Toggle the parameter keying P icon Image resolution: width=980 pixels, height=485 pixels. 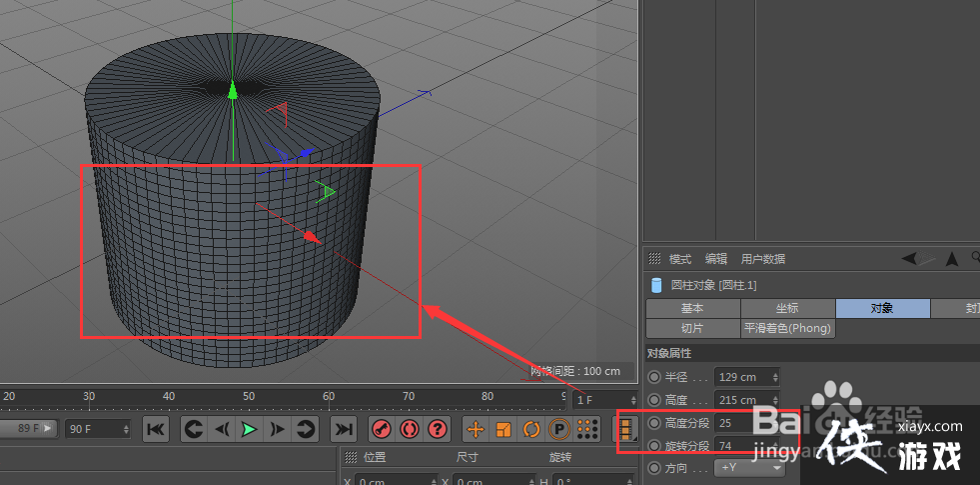(559, 429)
